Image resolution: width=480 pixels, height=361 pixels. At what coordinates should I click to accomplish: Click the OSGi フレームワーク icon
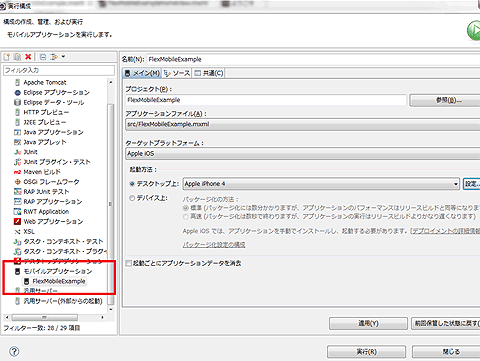(x=17, y=182)
